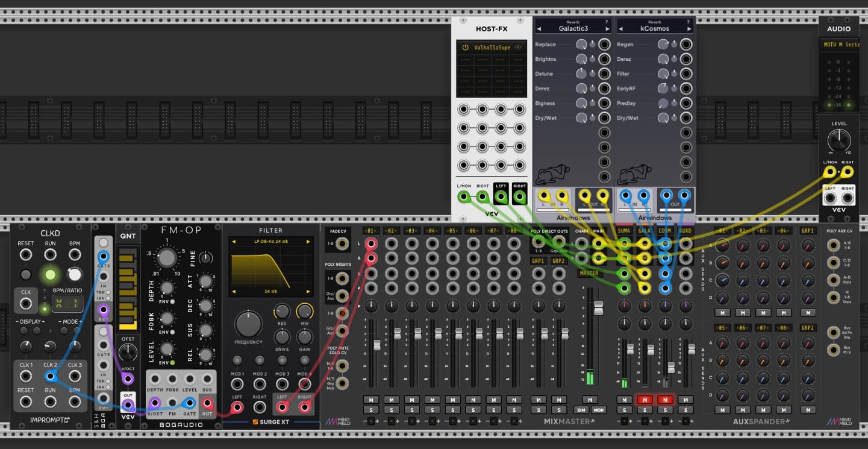Click the blue CLK 2 output jack

tap(50, 377)
